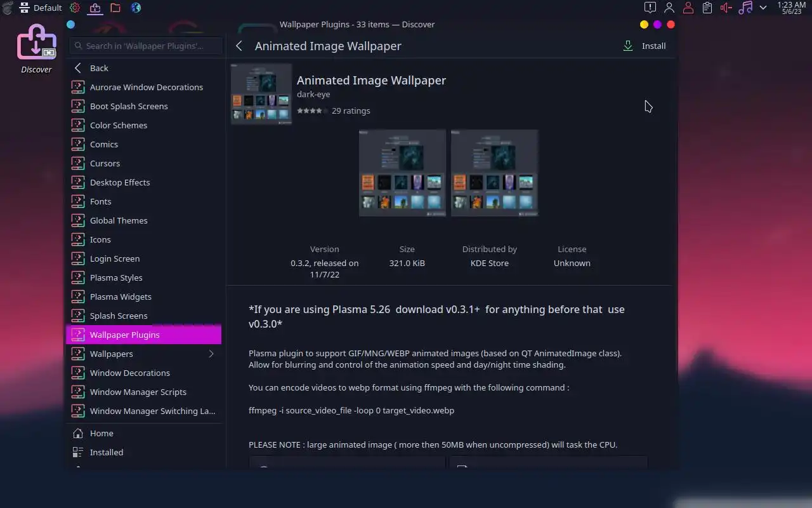Click the Installed list icon
This screenshot has height=508, width=812.
(x=78, y=452)
